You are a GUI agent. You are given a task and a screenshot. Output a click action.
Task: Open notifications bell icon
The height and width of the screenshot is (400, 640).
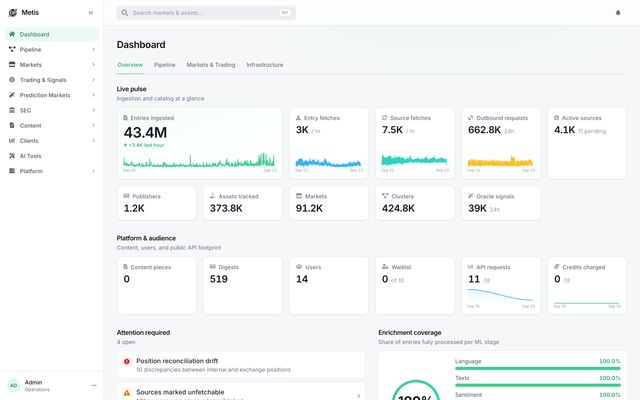pyautogui.click(x=618, y=13)
